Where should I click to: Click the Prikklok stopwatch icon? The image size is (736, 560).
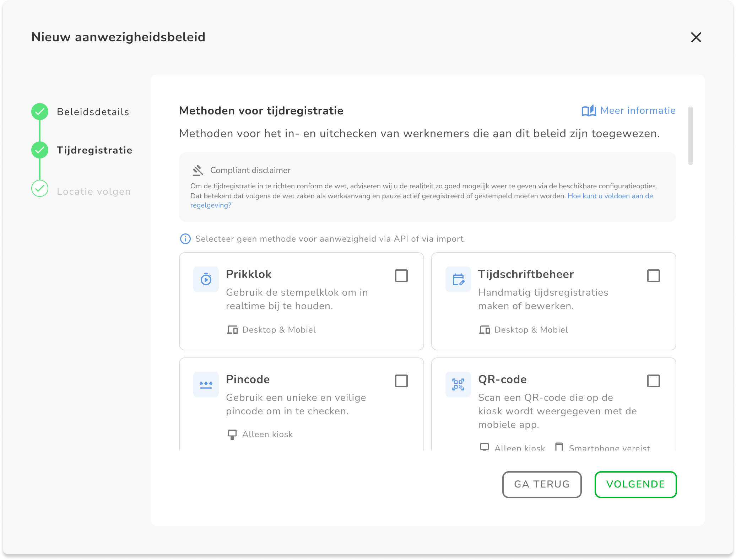pyautogui.click(x=206, y=279)
